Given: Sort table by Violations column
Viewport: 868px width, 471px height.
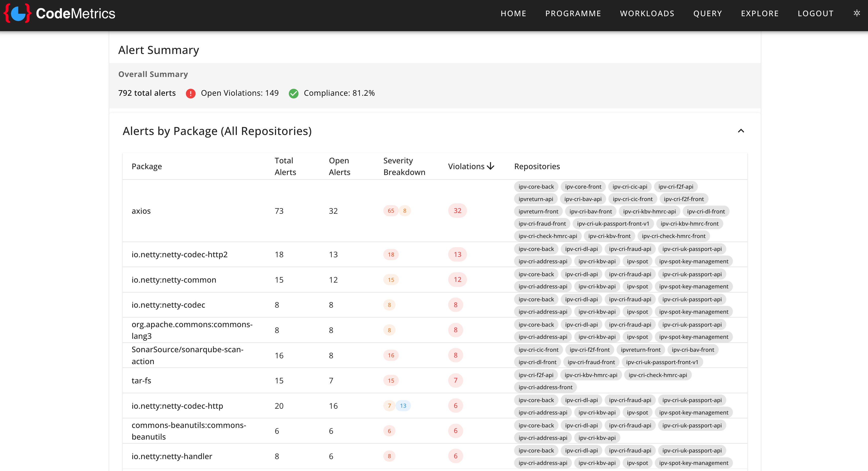Looking at the screenshot, I should pos(466,166).
